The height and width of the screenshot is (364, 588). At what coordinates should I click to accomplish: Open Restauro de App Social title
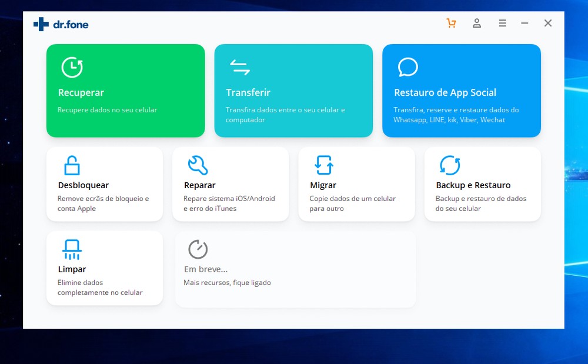pyautogui.click(x=445, y=93)
